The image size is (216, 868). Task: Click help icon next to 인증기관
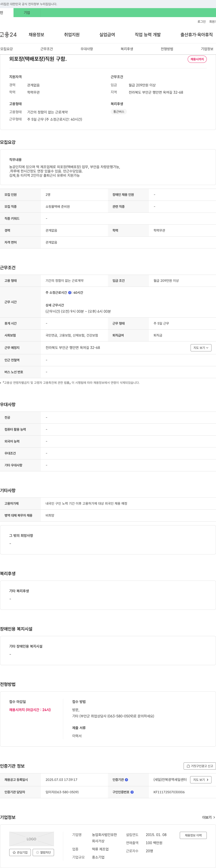coord(126,780)
